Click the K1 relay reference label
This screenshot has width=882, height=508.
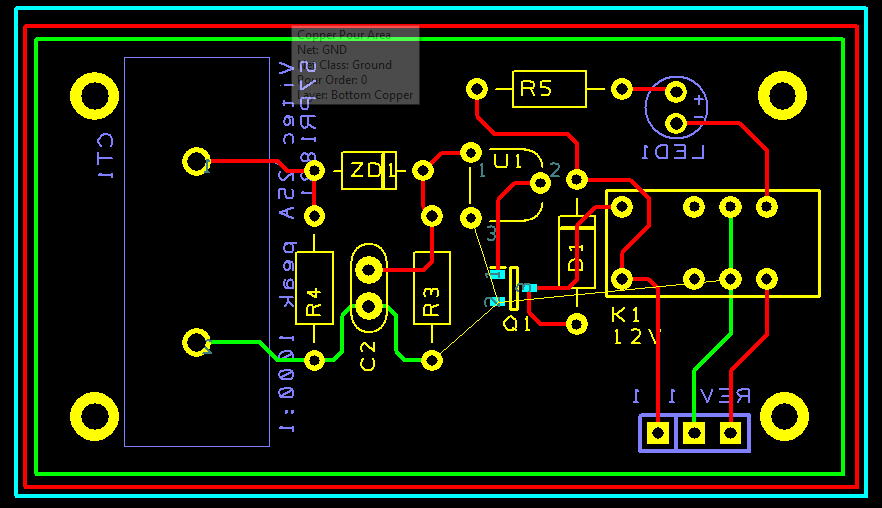click(626, 314)
